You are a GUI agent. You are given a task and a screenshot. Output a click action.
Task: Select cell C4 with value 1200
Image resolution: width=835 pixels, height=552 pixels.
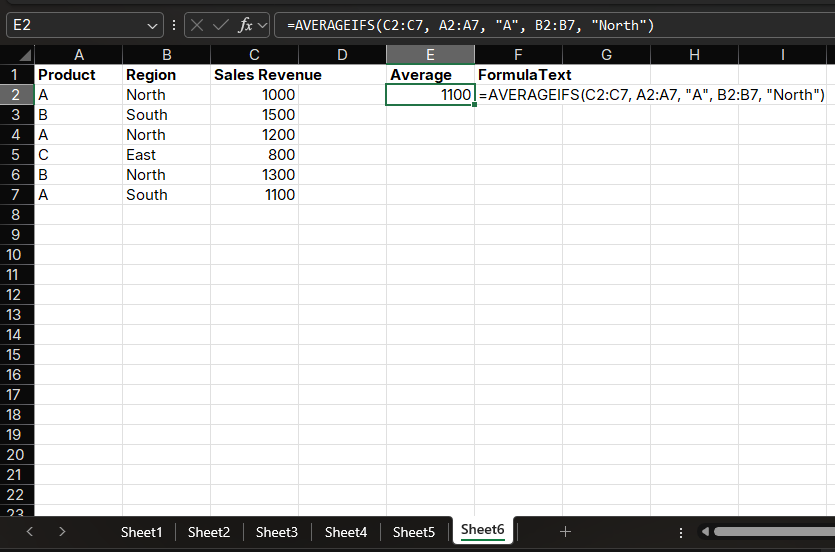pos(255,135)
